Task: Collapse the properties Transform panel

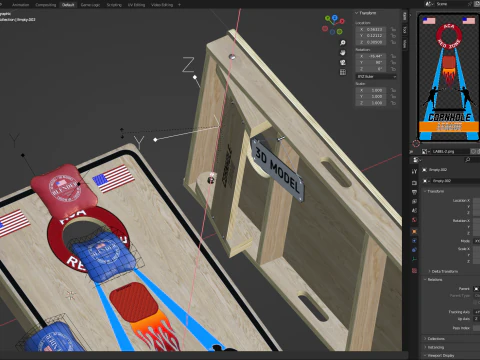Action: coord(435,191)
